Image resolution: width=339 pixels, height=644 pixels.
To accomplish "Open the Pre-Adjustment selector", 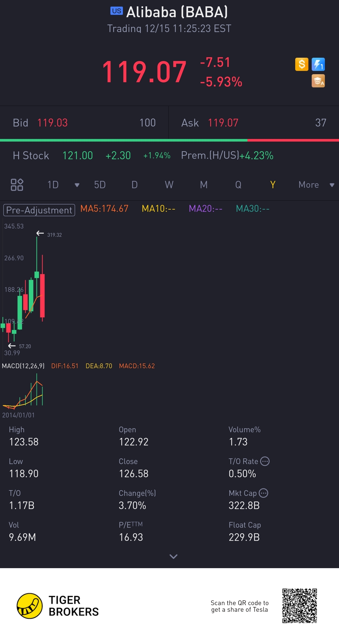I will pos(39,210).
